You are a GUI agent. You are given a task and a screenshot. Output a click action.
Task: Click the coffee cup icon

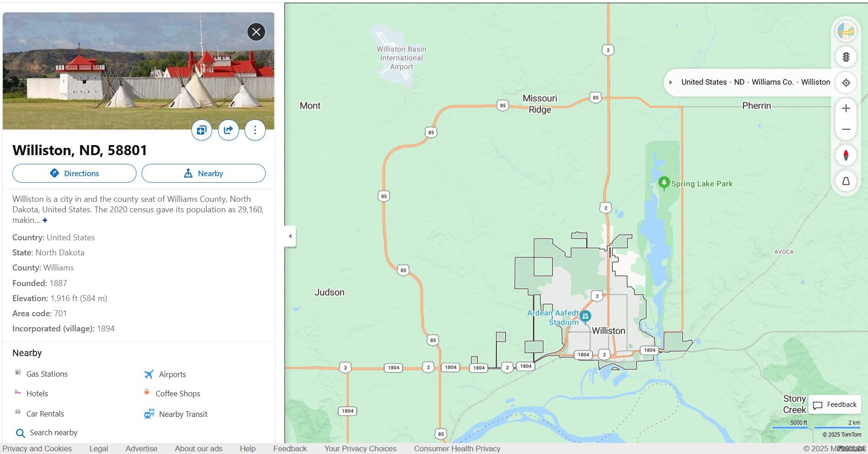(147, 392)
